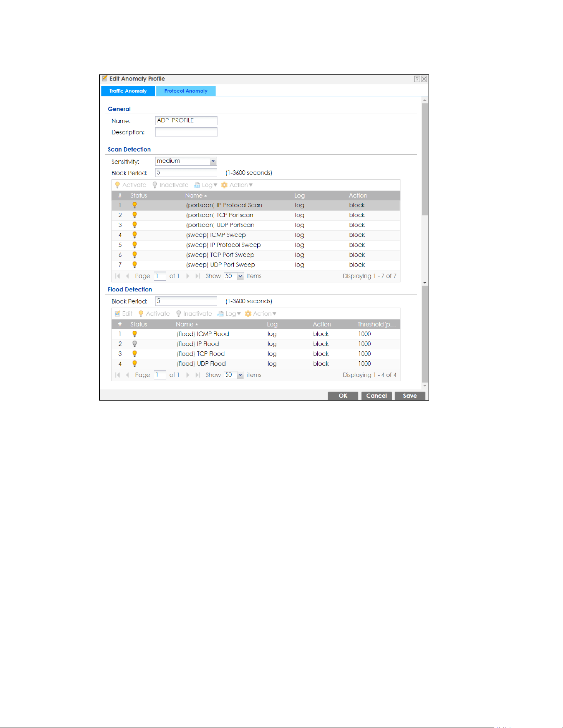Click threshold value 1000 for TCP Flood
The width and height of the screenshot is (563, 728).
click(x=364, y=354)
